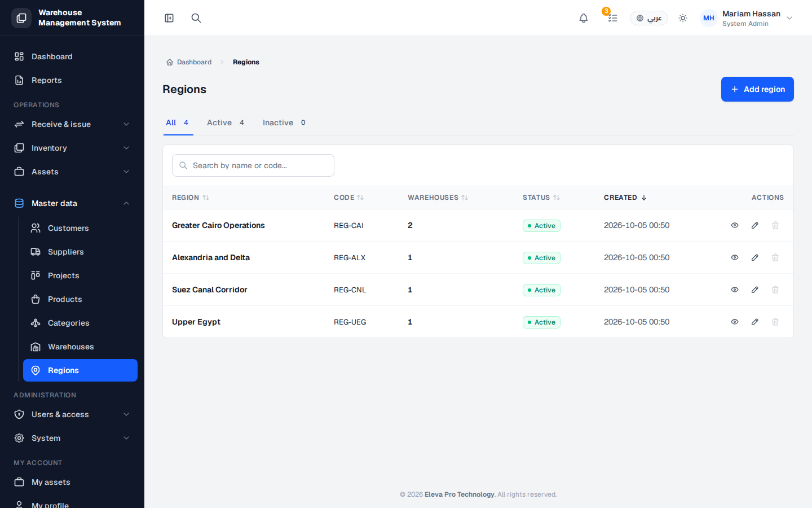812x508 pixels.
Task: Open Mariam Hassan user menu
Action: coord(747,18)
